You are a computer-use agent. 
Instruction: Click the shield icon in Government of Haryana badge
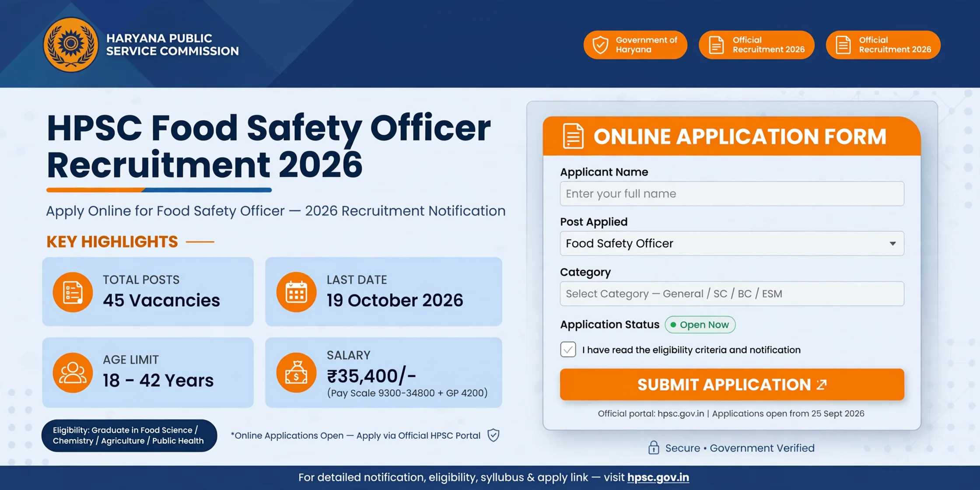[x=600, y=45]
